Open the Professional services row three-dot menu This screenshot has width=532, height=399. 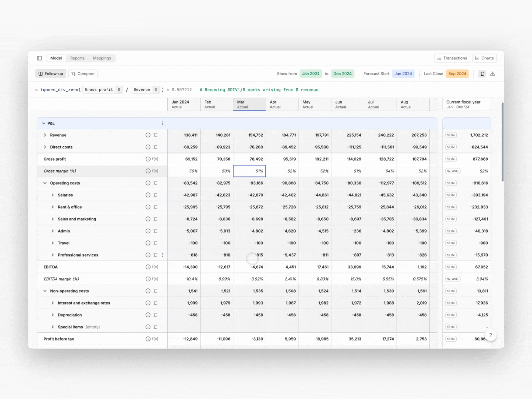pyautogui.click(x=162, y=255)
